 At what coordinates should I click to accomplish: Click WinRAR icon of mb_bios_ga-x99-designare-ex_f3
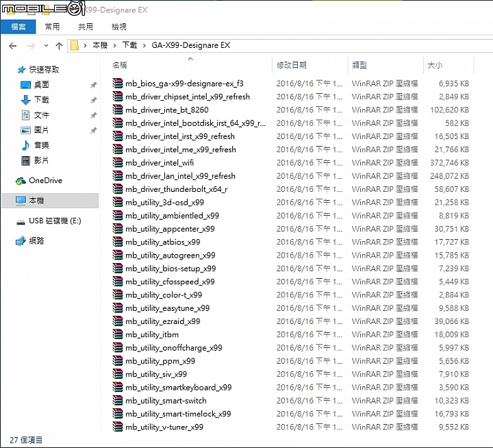[118, 83]
